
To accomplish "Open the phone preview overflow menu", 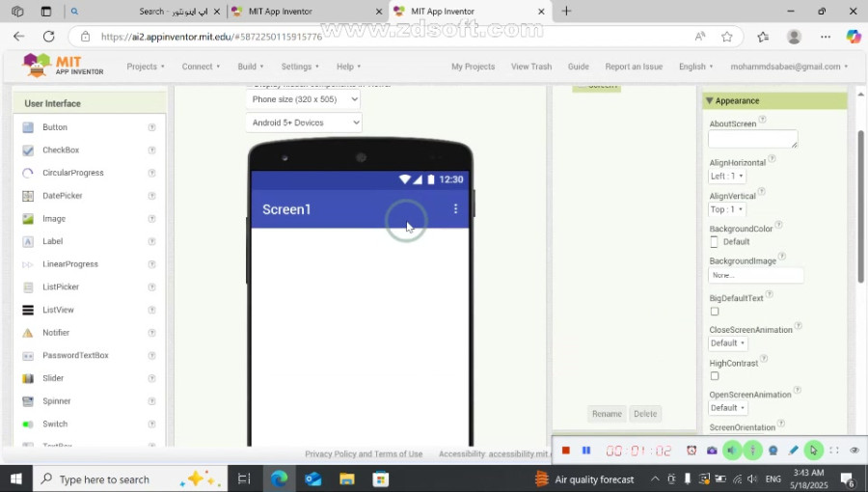I will (455, 208).
